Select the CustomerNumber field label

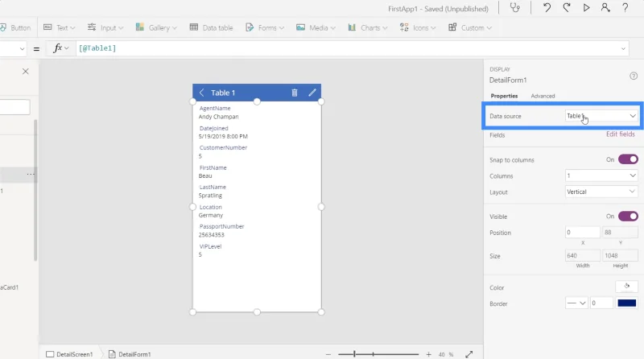pos(223,147)
